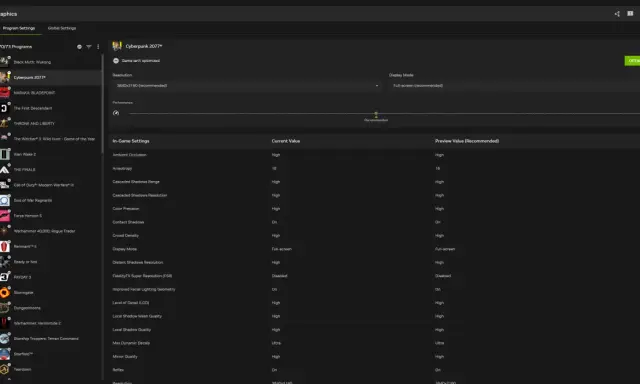Click the performance gauge icon left of slider
This screenshot has width=640, height=384.
(116, 113)
